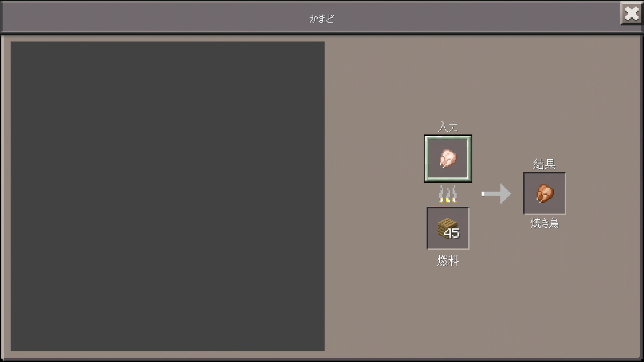
Task: Click the 結果 label above result slot
Action: (x=544, y=164)
